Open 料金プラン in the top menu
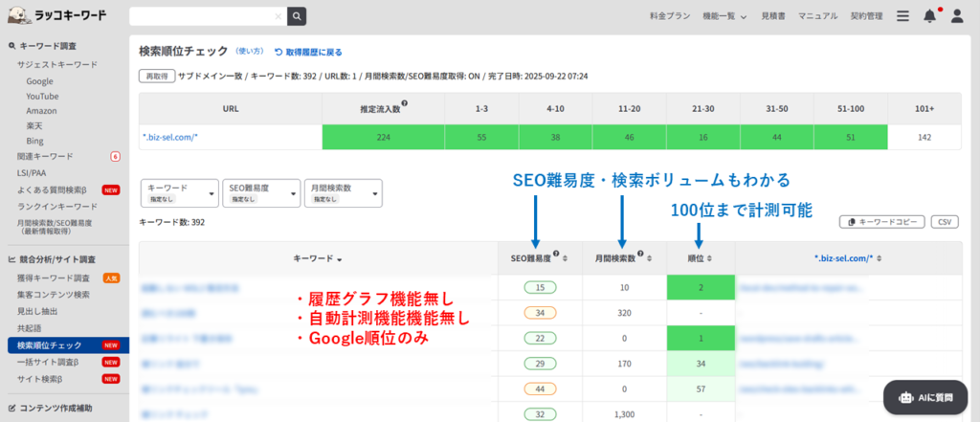The height and width of the screenshot is (422, 980). [x=670, y=16]
